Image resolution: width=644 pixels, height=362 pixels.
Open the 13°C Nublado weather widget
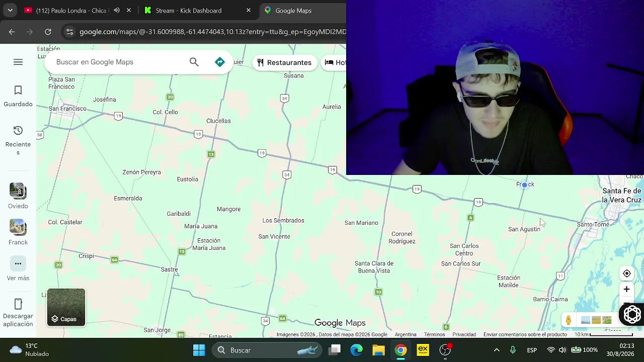[x=30, y=350]
